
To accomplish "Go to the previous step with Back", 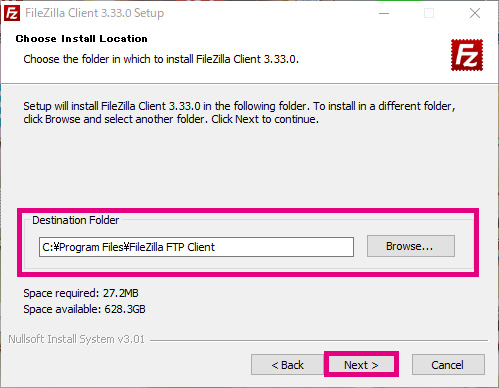I will [287, 365].
